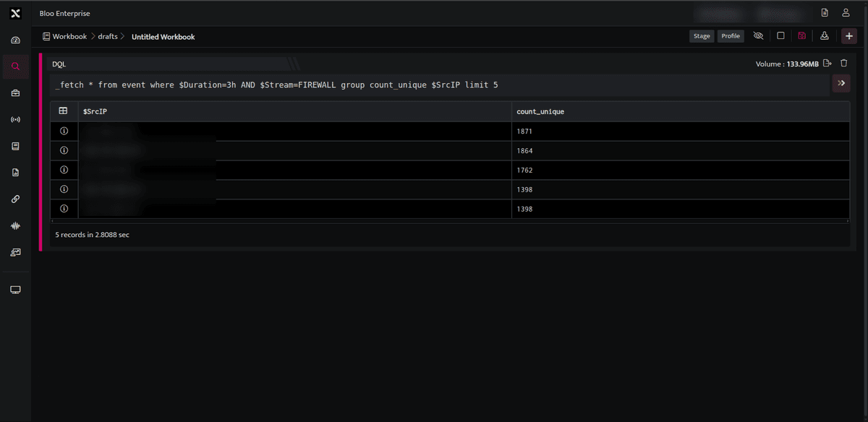This screenshot has width=868, height=422.
Task: Select the magnifier search icon in sidebar
Action: click(x=15, y=66)
